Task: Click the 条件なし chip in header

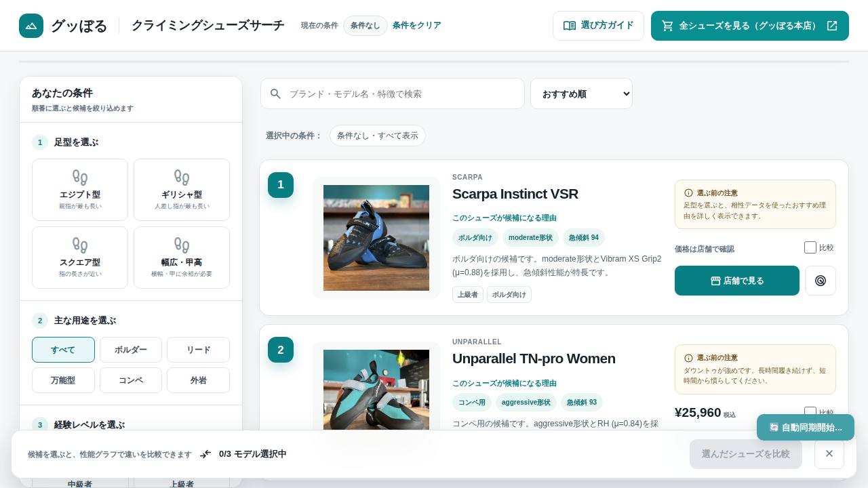Action: [x=366, y=26]
